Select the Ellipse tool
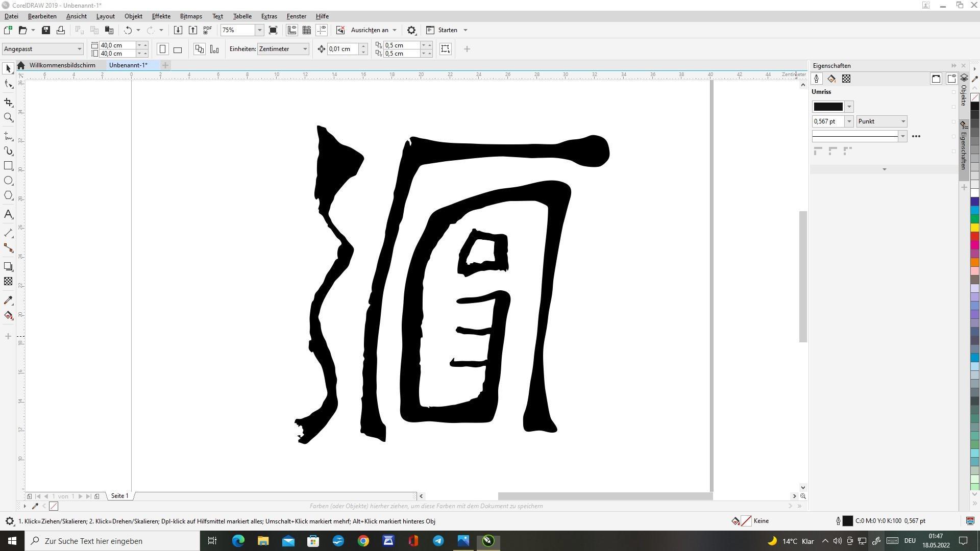The width and height of the screenshot is (980, 551). (8, 181)
